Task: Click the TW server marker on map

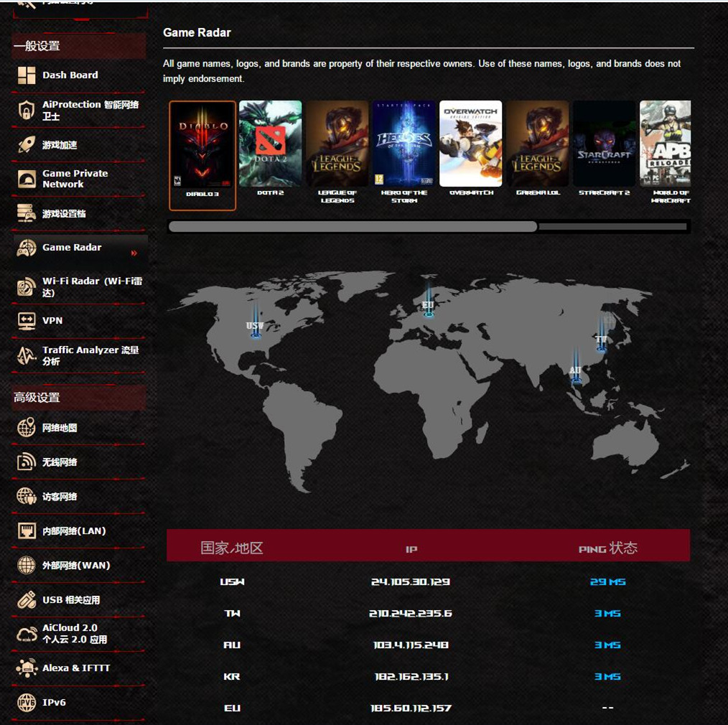Action: pyautogui.click(x=602, y=335)
